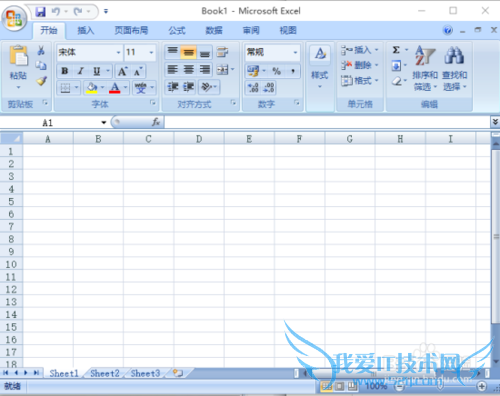
Task: Align text right
Action: coord(204,69)
